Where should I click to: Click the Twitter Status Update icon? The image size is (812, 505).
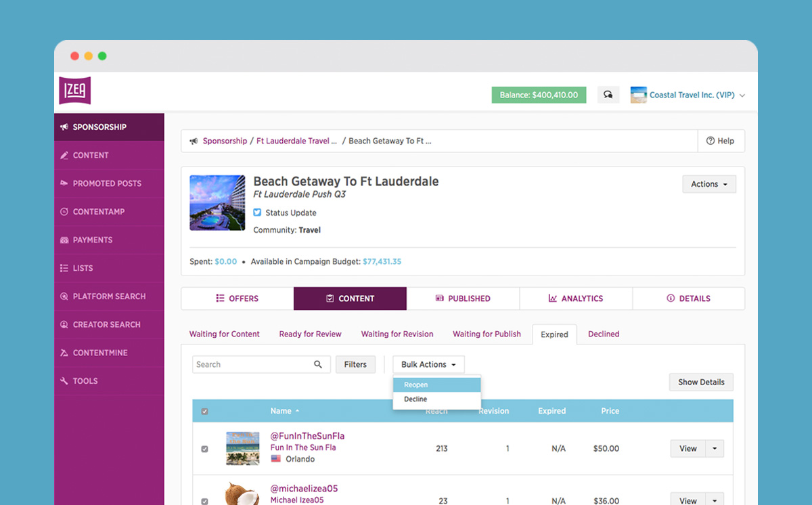(257, 213)
